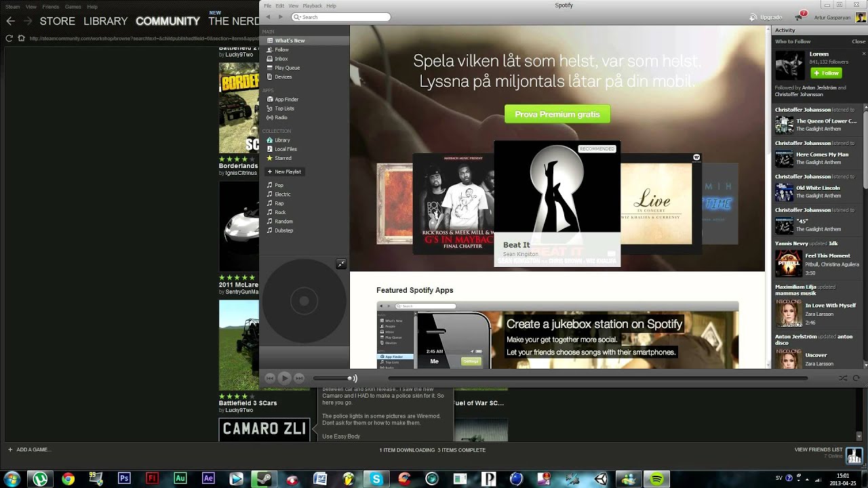Select the Rap playlist

304,203
